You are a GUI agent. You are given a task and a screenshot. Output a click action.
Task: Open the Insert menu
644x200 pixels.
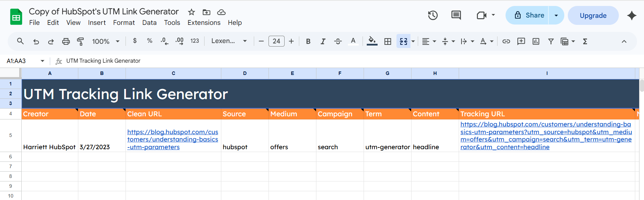pos(97,22)
